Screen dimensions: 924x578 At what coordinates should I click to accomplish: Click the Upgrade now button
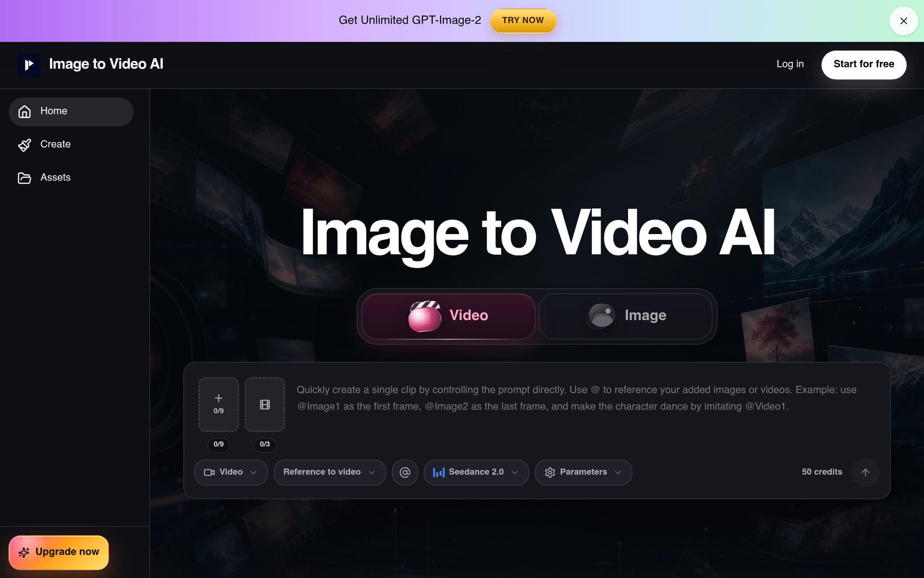click(x=59, y=552)
